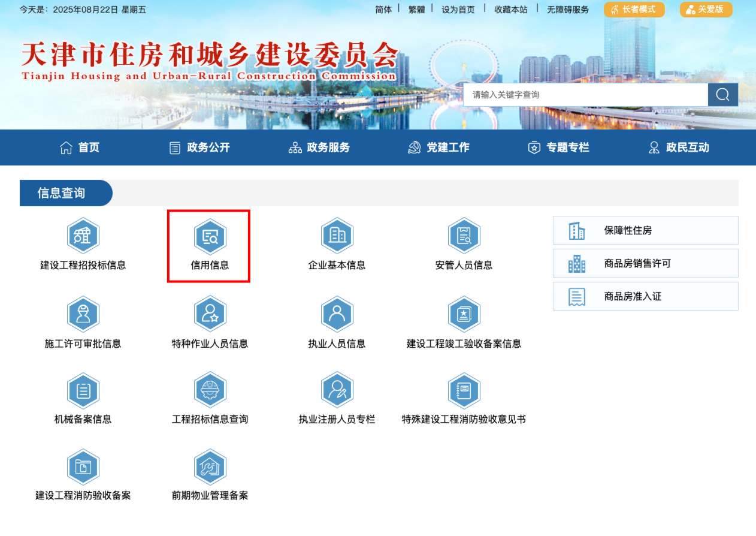
Task: Open the 特种作业人员信息 icon
Action: 210,314
